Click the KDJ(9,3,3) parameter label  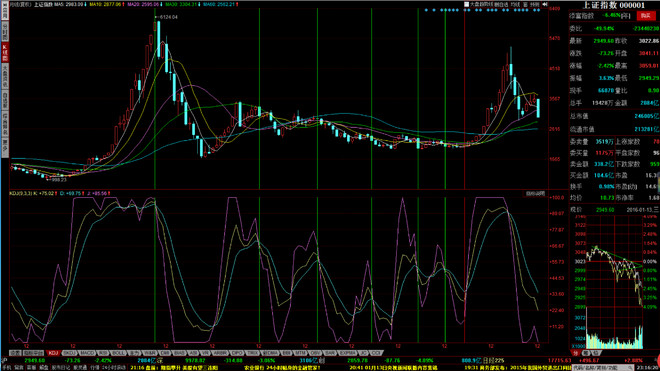point(20,193)
